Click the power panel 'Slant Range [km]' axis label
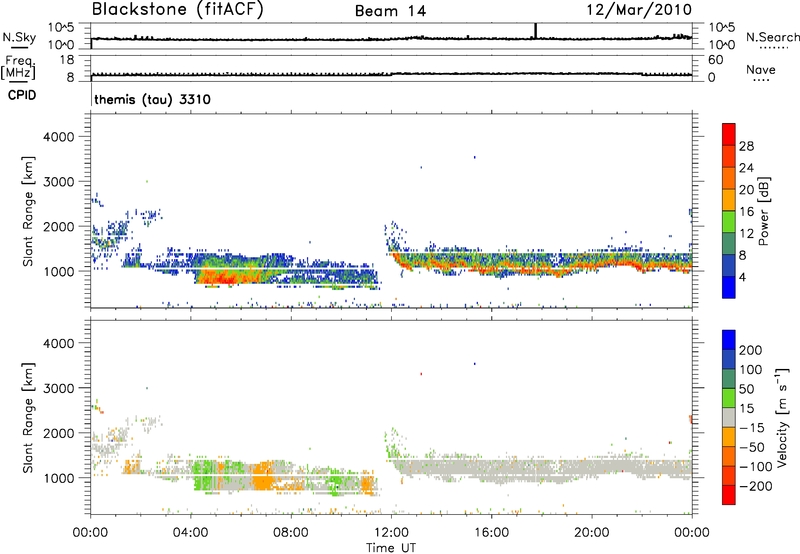Viewport: 800px width, 554px height. point(28,211)
